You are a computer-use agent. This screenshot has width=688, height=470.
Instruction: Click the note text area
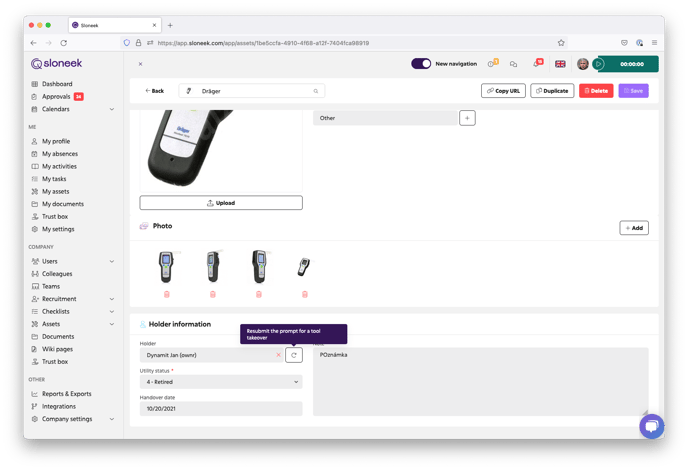point(480,381)
